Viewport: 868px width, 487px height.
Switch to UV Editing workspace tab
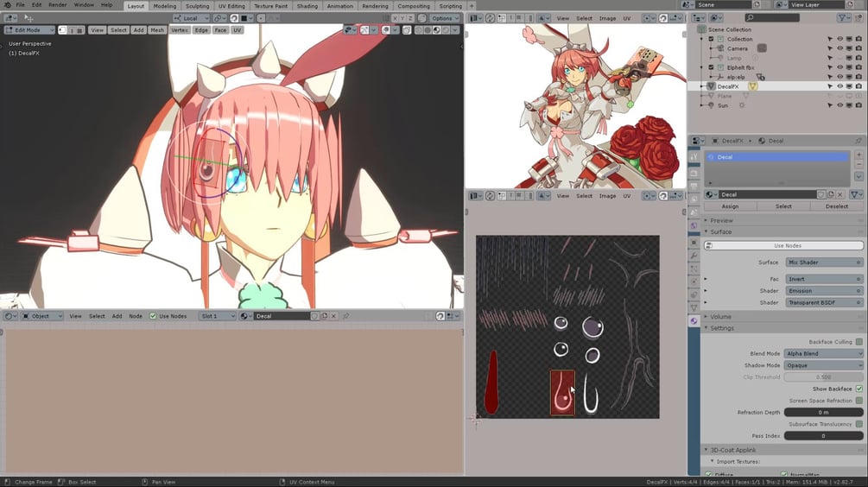point(231,6)
